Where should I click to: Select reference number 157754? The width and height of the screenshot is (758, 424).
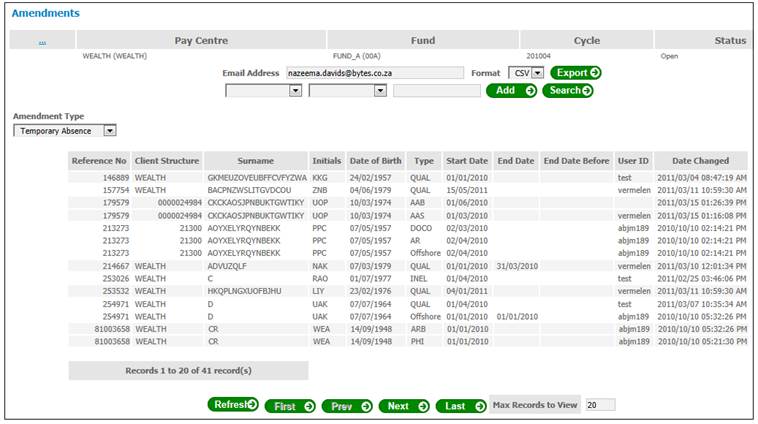click(x=116, y=190)
